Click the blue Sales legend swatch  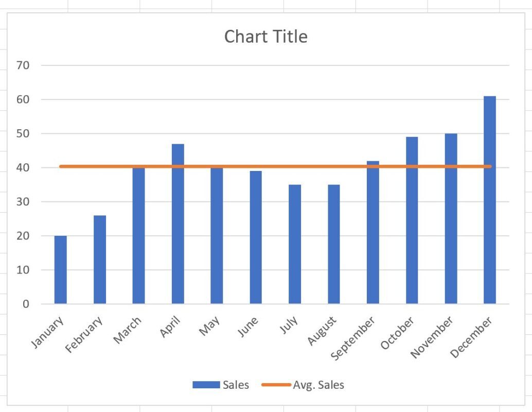206,385
